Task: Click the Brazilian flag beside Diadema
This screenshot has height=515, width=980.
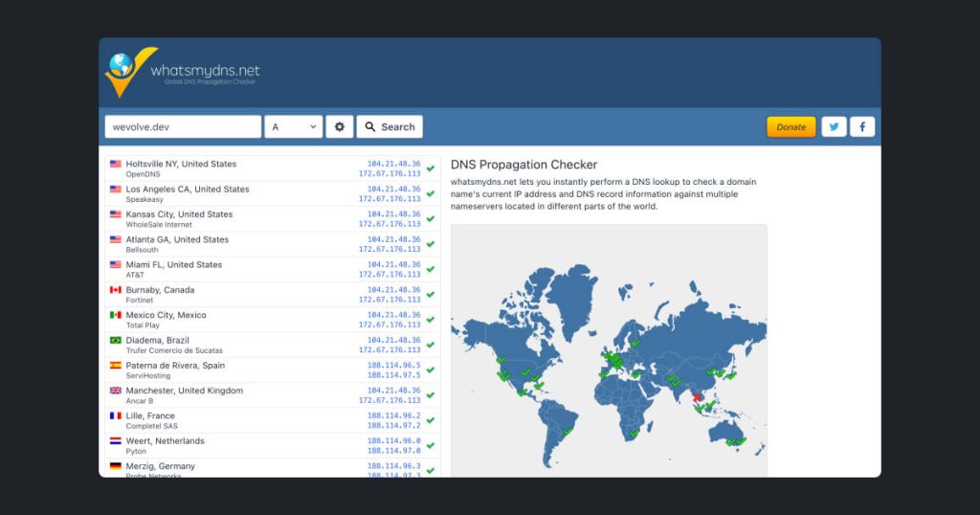Action: tap(116, 340)
